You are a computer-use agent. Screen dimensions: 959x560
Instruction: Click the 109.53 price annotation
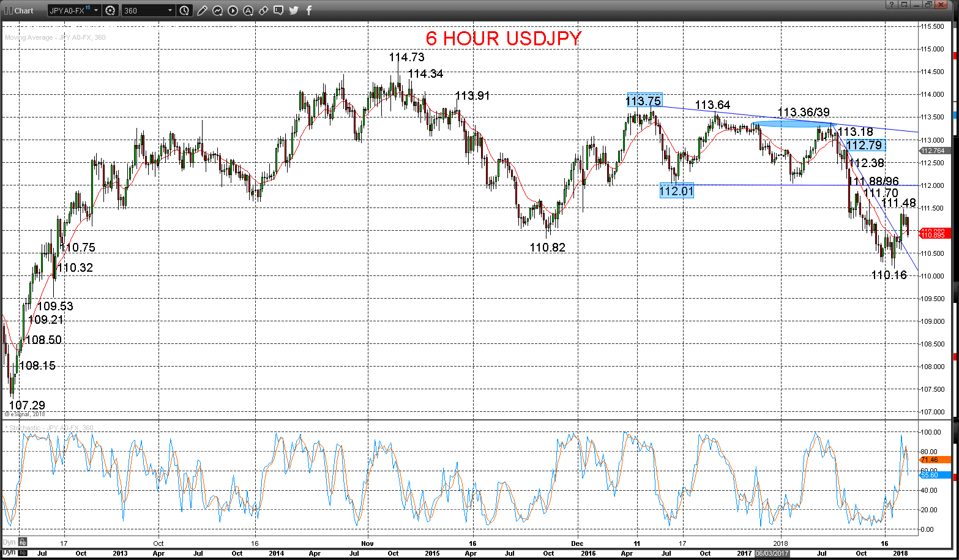55,306
